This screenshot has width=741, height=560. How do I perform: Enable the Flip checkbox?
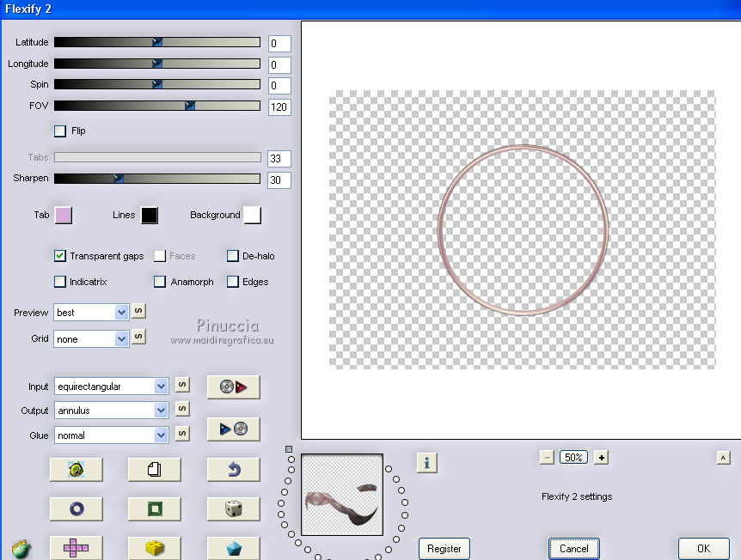point(60,131)
